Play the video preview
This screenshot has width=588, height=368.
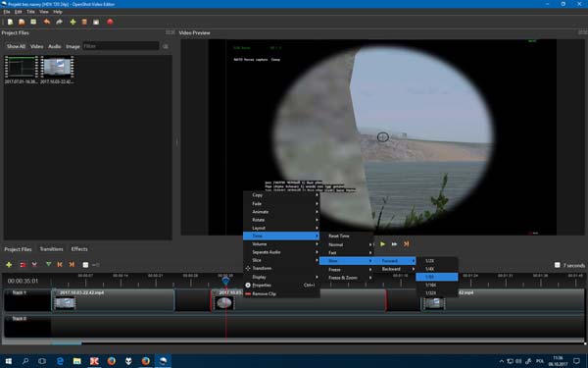[382, 244]
